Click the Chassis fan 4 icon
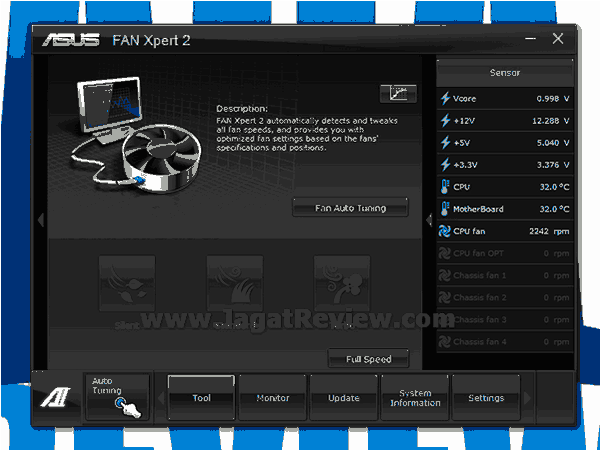This screenshot has height=450, width=600. coord(445,342)
